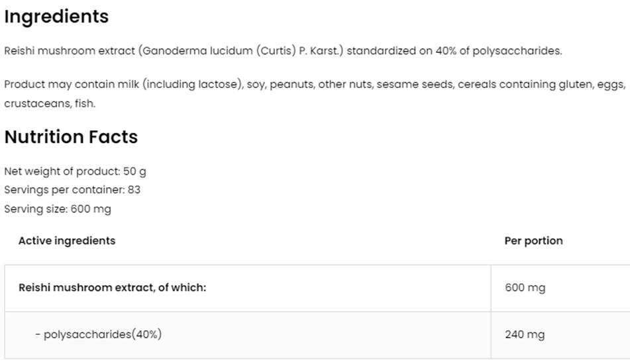
Task: Click the 240 mg table value
Action: pos(525,335)
